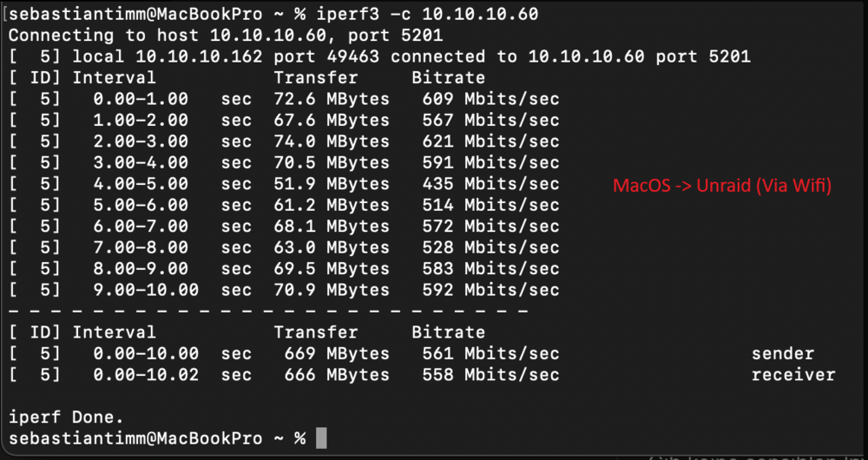Image resolution: width=868 pixels, height=460 pixels.
Task: Click the '0.00-10.02' interval entry
Action: [x=146, y=375]
